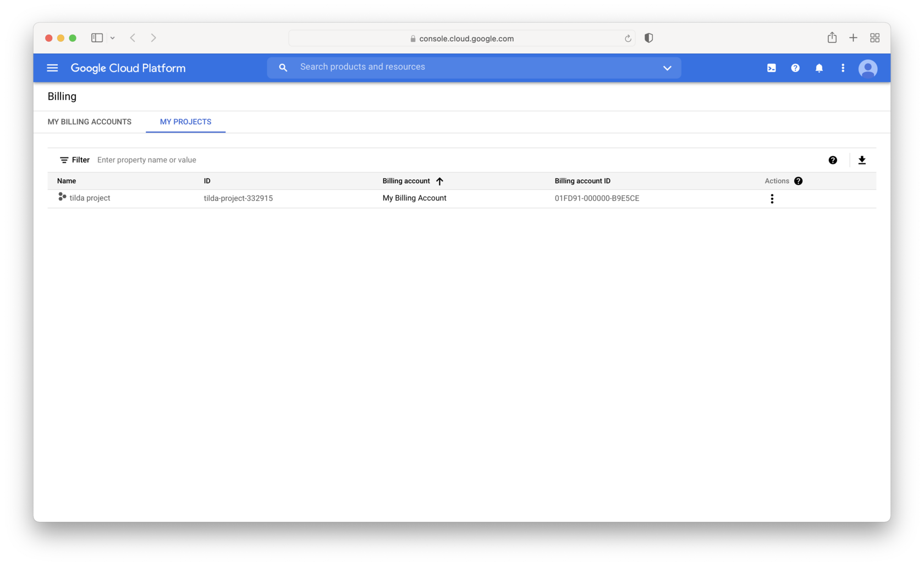Click the table help icon beside download
924x566 pixels.
coord(833,160)
